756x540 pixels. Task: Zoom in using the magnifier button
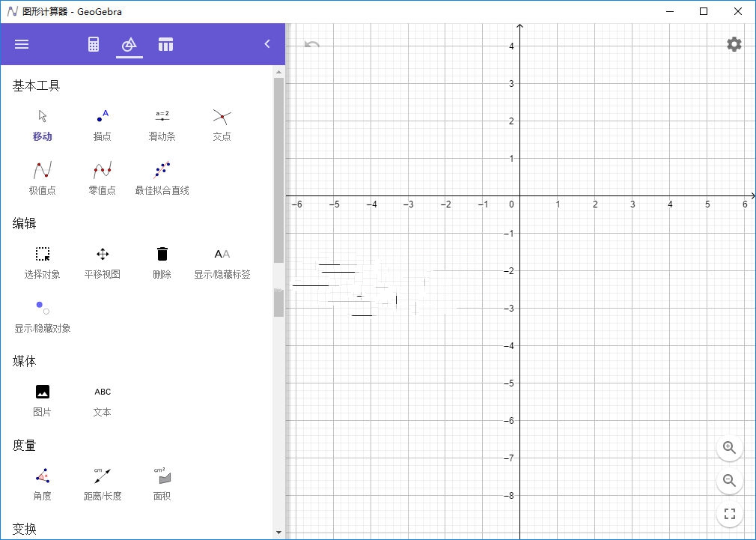[x=730, y=448]
